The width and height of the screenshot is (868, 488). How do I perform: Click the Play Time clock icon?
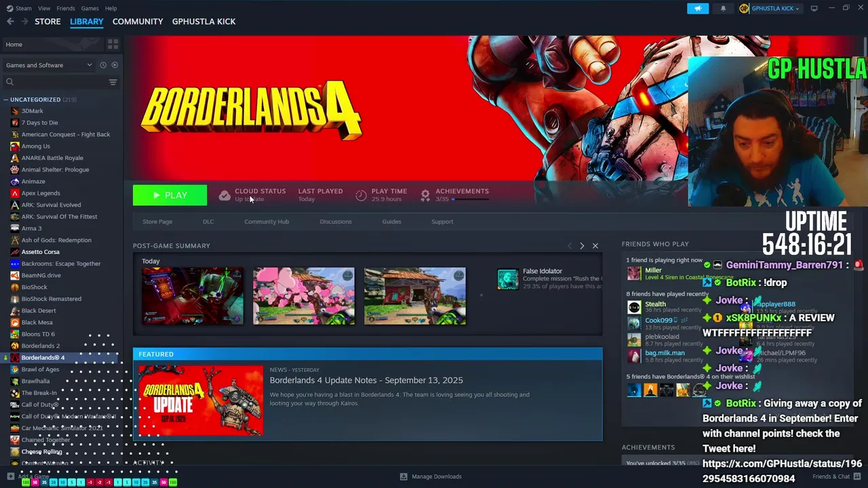point(361,195)
